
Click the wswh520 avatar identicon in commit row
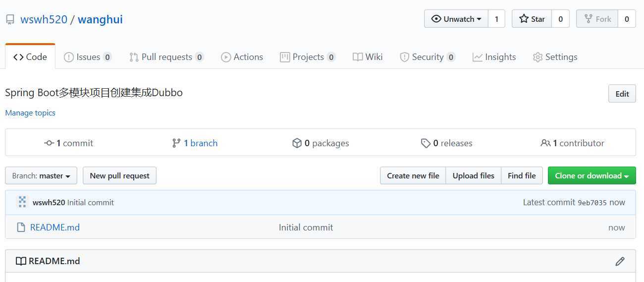(22, 202)
